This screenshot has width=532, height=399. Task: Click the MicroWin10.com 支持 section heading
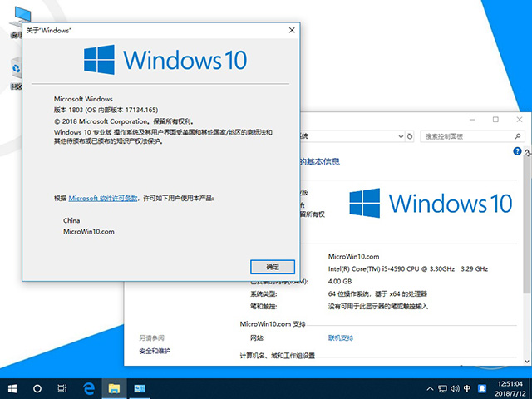[x=273, y=324]
